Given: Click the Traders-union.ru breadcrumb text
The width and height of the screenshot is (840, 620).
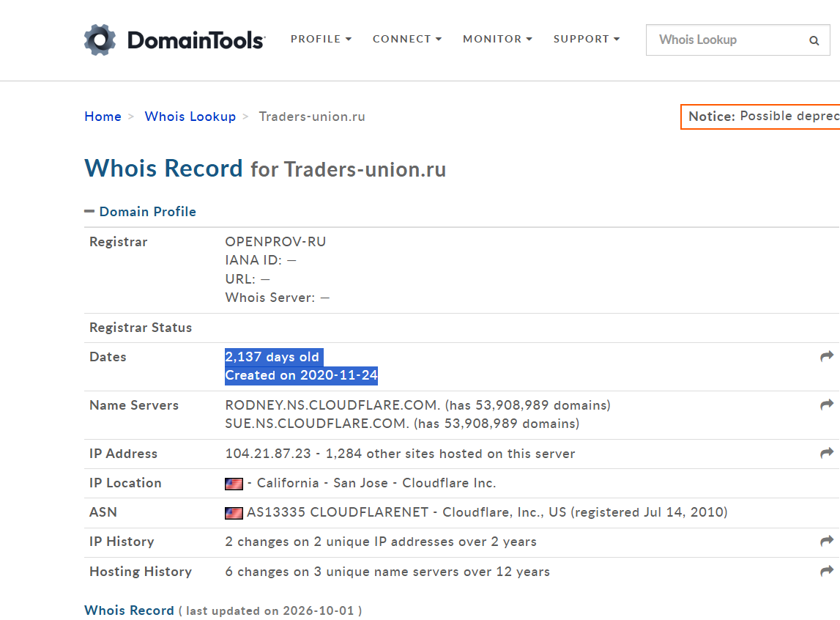Looking at the screenshot, I should pyautogui.click(x=312, y=117).
